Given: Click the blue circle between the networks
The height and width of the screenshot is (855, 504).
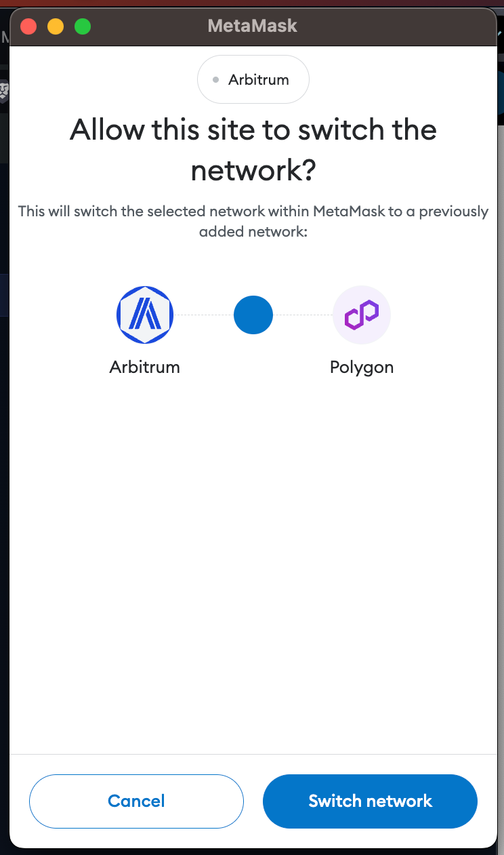Looking at the screenshot, I should click(x=253, y=315).
